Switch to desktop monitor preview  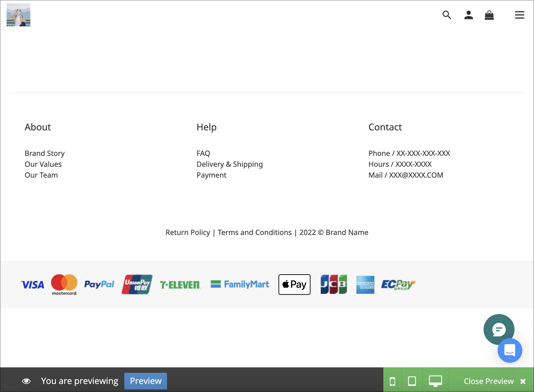tap(435, 381)
